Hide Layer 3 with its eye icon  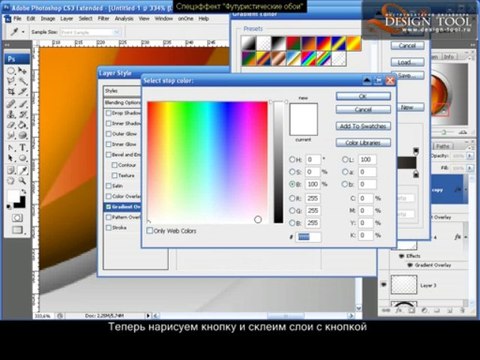pos(384,284)
